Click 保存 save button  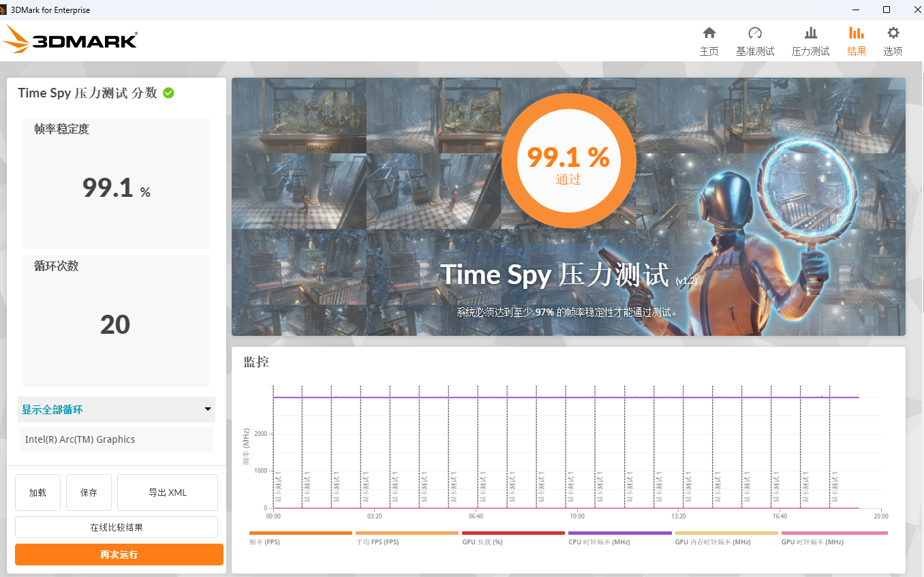(89, 493)
